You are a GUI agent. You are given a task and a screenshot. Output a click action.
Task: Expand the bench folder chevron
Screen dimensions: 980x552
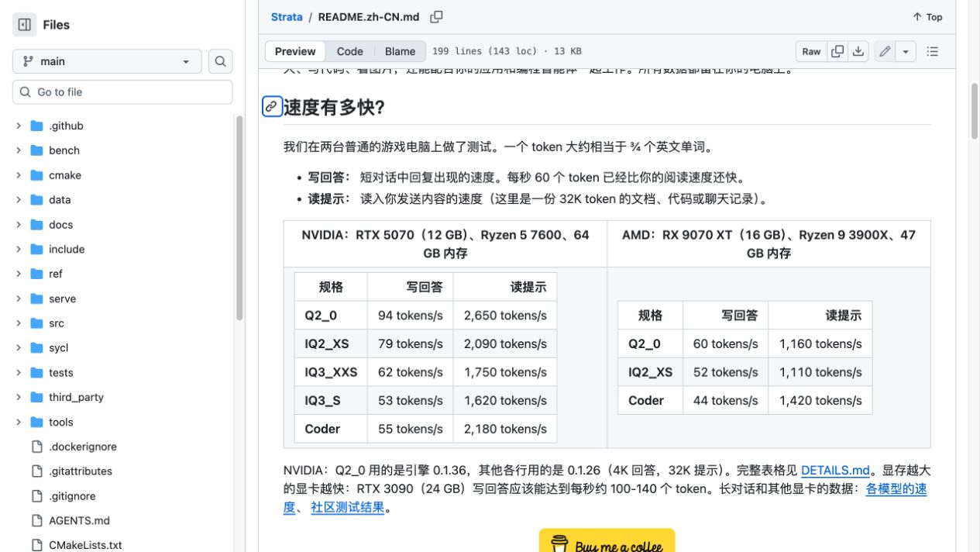(19, 150)
